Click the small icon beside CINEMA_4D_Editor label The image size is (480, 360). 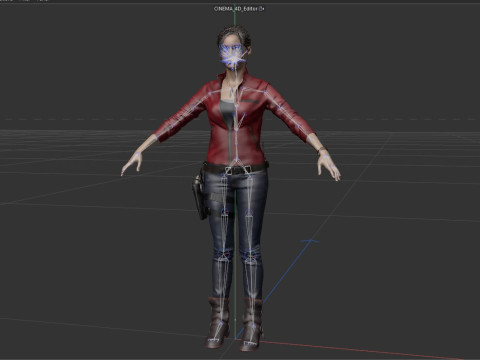tap(261, 9)
